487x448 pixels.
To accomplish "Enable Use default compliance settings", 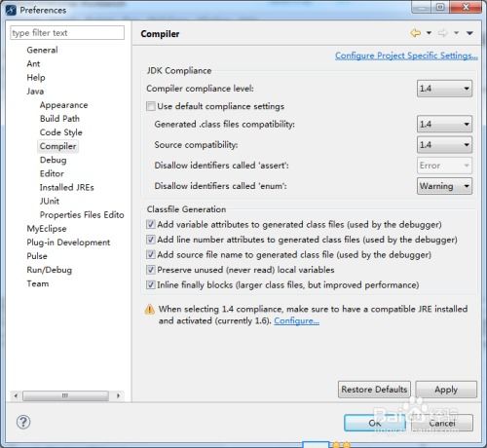I will [x=151, y=106].
